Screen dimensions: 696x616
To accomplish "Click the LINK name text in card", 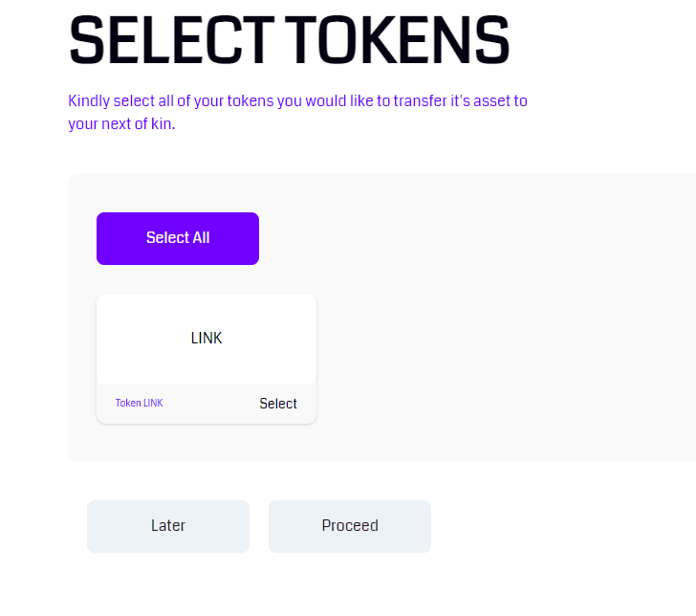I will tap(207, 339).
